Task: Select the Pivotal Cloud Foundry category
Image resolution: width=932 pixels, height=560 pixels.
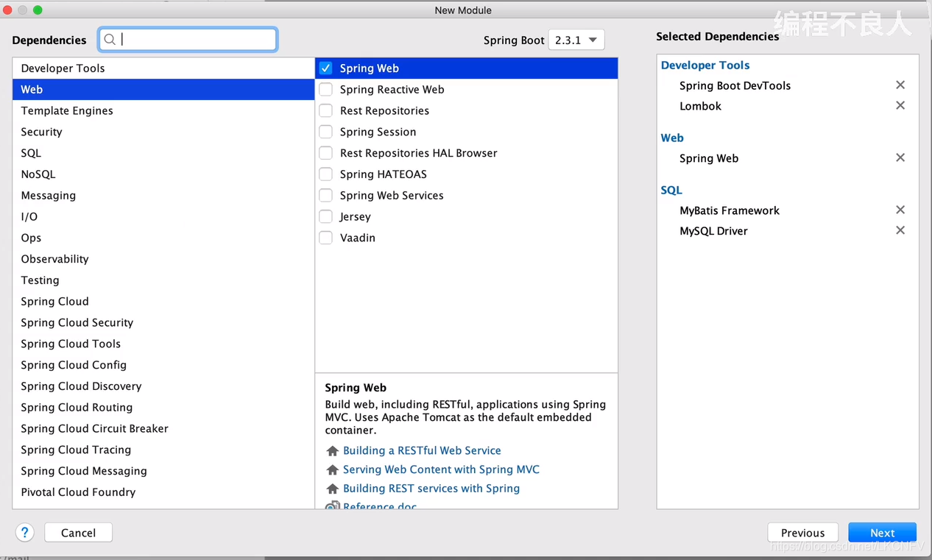Action: (x=163, y=492)
